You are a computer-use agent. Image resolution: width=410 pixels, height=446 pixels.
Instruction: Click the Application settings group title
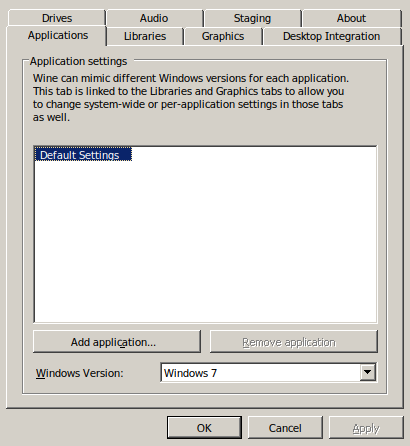point(79,61)
